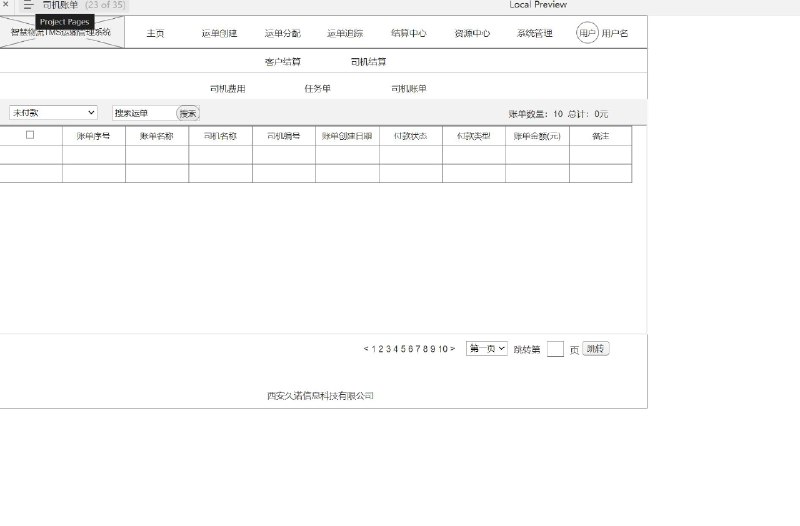Open 运单创建 navigation item
This screenshot has width=800, height=526.
pyautogui.click(x=219, y=34)
